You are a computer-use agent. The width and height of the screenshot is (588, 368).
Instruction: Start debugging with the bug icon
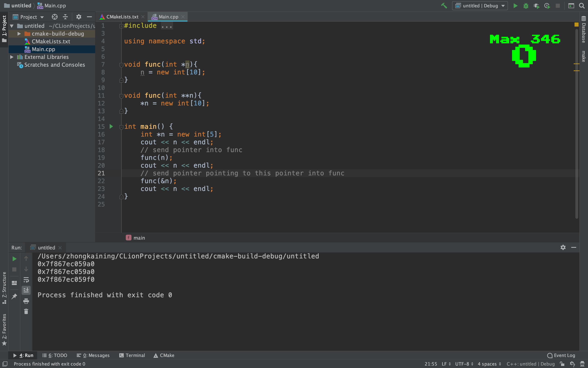pyautogui.click(x=526, y=6)
